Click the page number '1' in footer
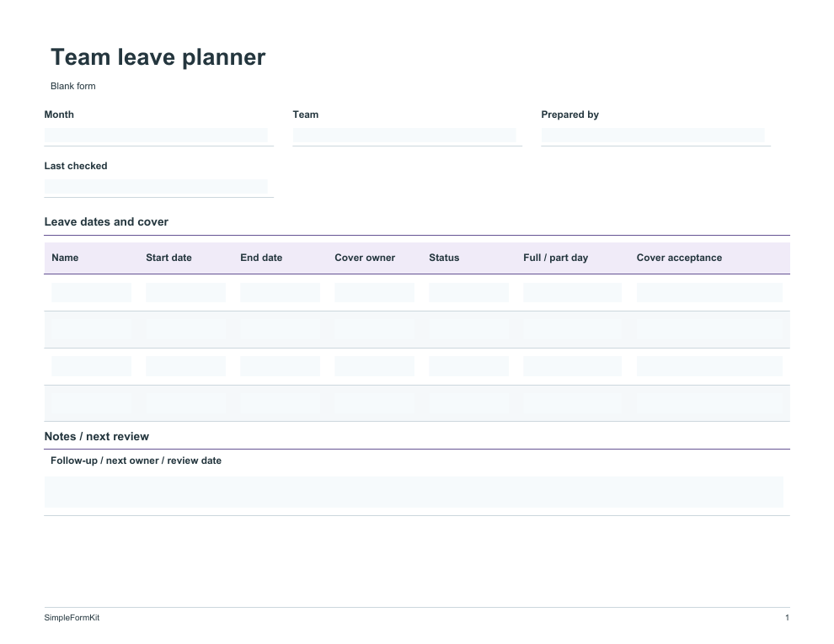This screenshot has height=644, width=834. (x=787, y=617)
